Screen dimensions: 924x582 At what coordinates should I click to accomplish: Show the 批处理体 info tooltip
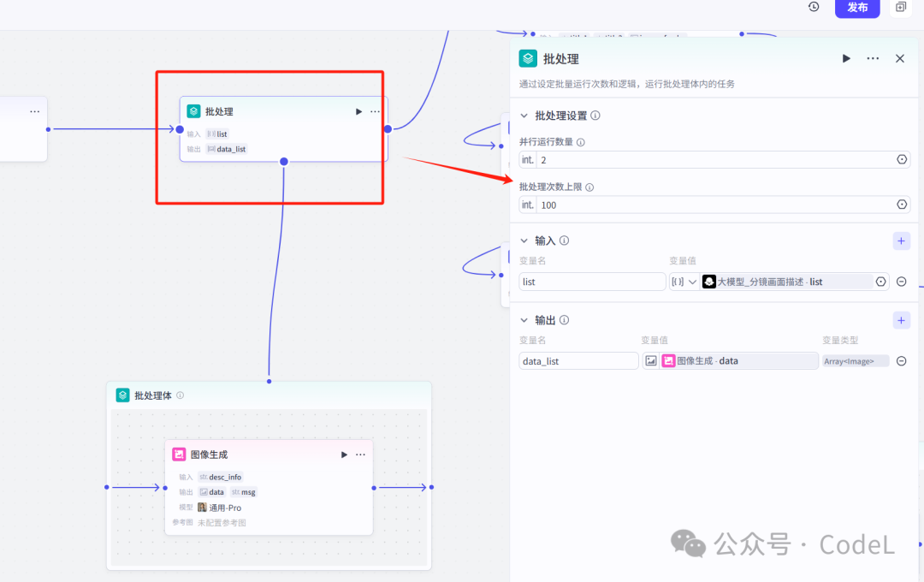click(x=181, y=395)
